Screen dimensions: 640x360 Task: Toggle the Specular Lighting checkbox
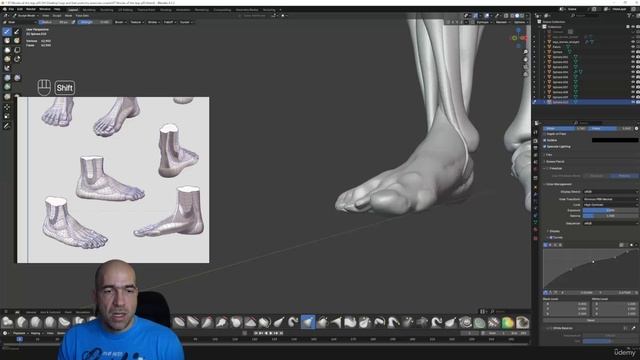pos(545,146)
